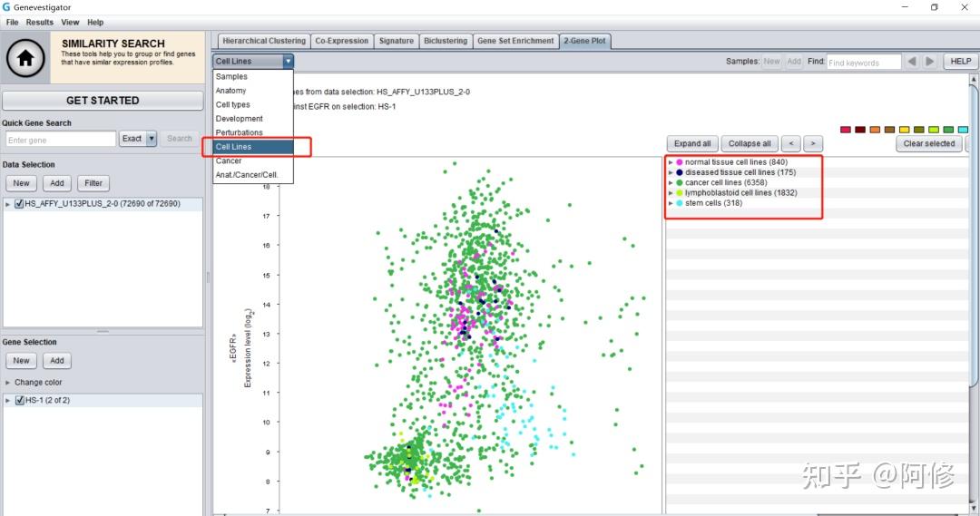Click the yellow-green lymphoblastoid marker
This screenshot has width=980, height=516.
click(680, 193)
